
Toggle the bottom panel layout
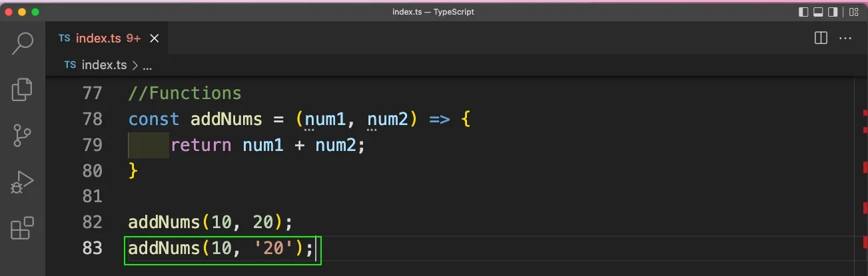pos(817,12)
